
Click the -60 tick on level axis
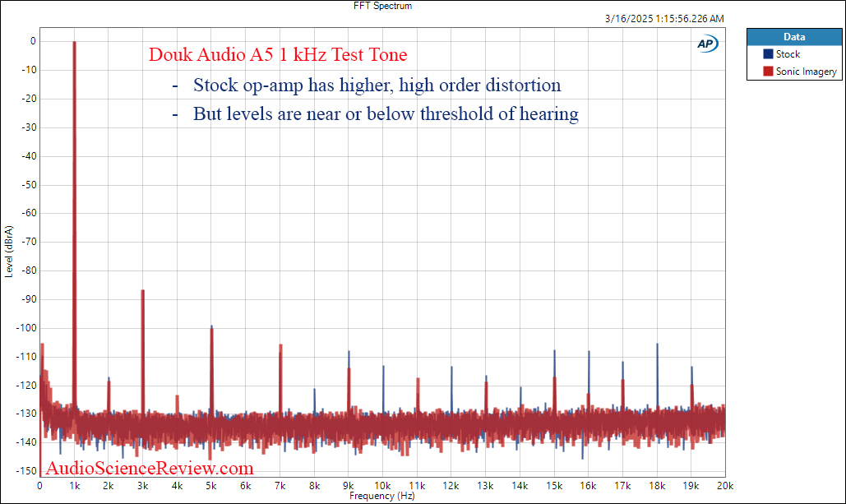click(29, 213)
